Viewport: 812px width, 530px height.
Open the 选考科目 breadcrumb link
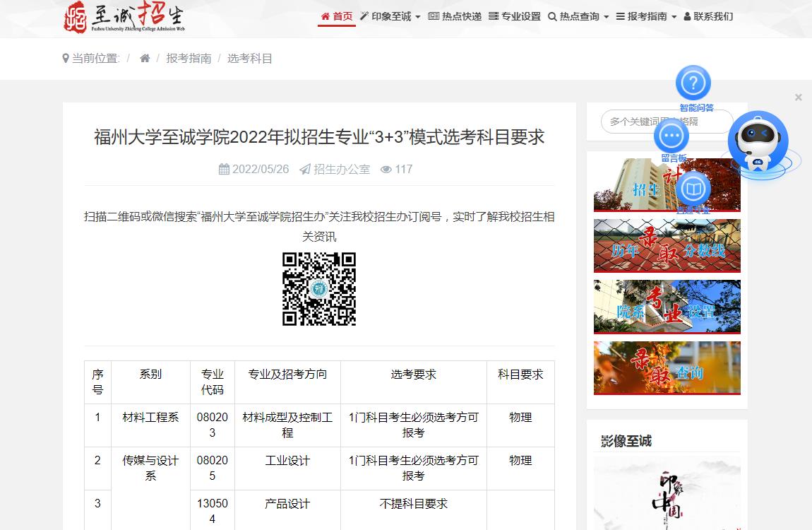[x=250, y=59]
